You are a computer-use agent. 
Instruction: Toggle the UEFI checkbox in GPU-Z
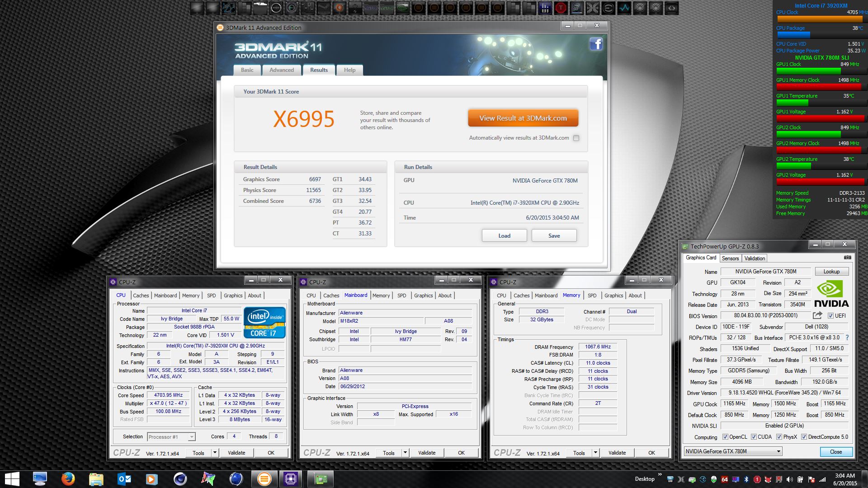coord(830,316)
